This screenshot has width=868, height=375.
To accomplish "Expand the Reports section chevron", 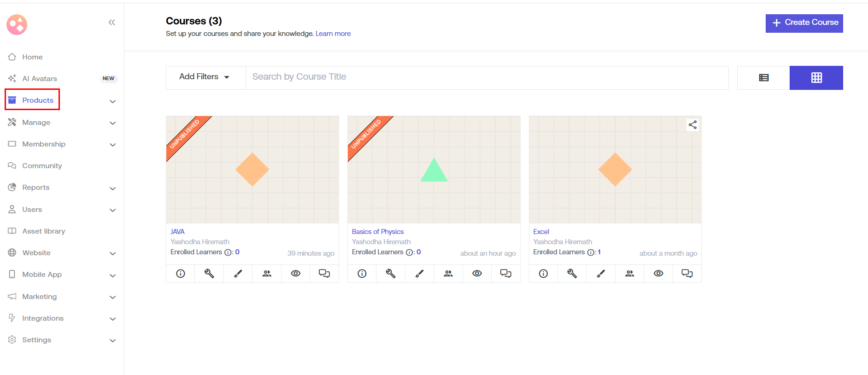I will click(x=113, y=188).
